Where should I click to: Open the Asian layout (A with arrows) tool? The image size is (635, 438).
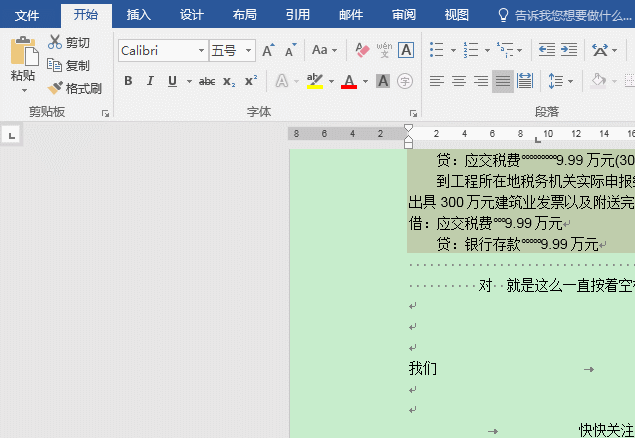click(600, 50)
